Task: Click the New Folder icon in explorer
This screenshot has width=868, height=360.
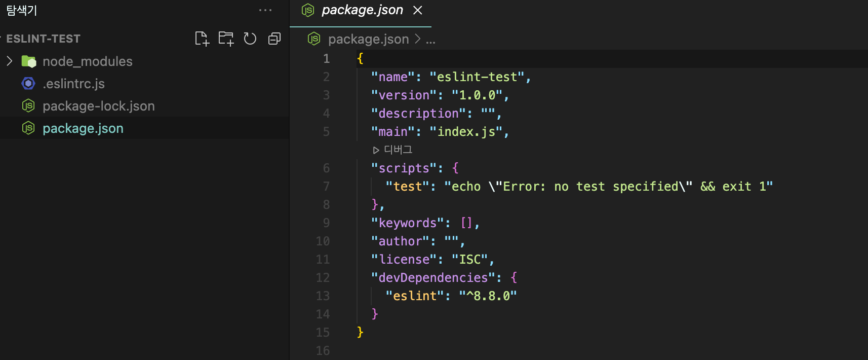Action: pyautogui.click(x=226, y=39)
